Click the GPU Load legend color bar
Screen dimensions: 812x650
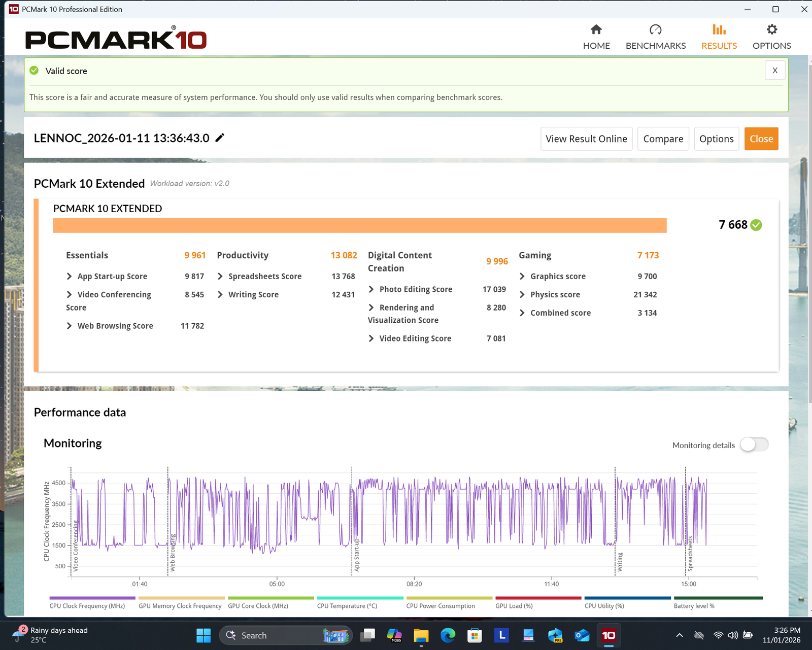(538, 598)
